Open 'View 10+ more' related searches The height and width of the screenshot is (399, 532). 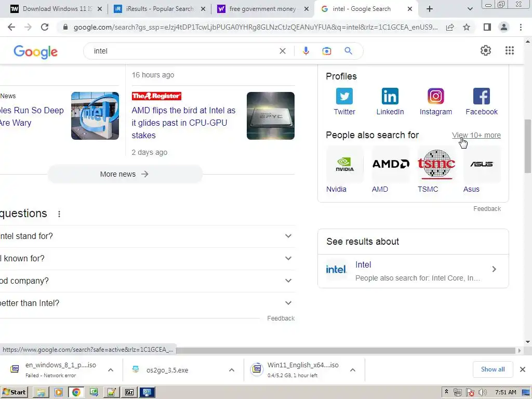pos(476,135)
